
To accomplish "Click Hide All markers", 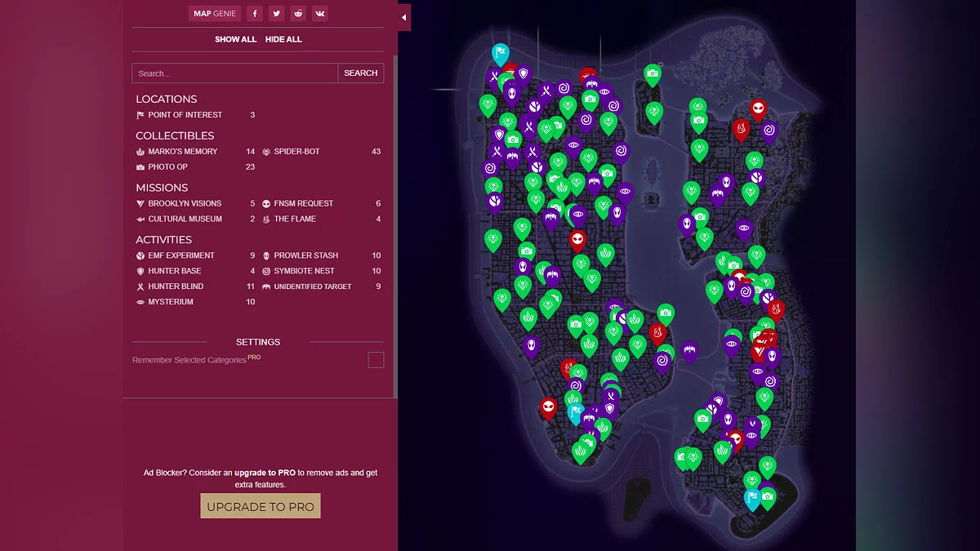I will pos(283,39).
